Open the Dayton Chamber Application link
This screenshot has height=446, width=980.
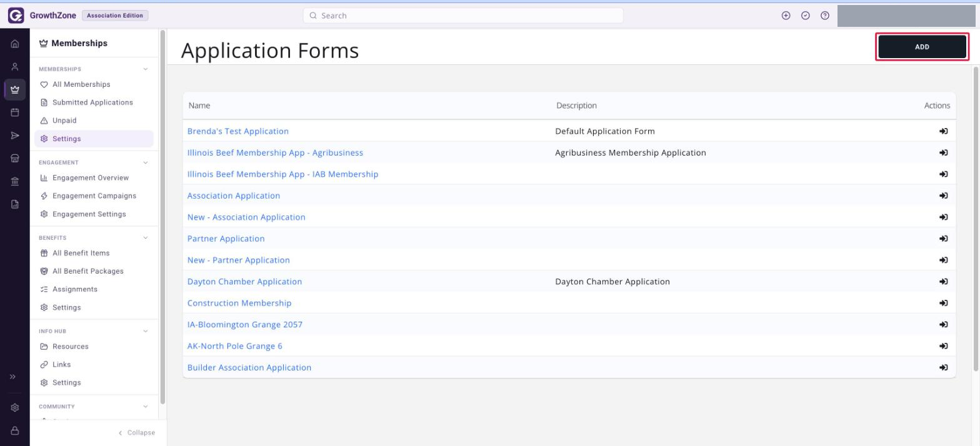244,282
